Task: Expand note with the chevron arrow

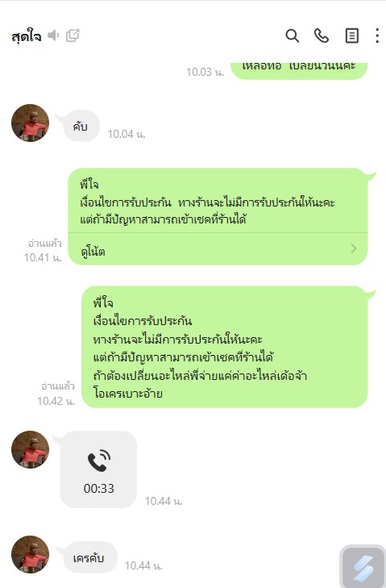Action: (354, 248)
